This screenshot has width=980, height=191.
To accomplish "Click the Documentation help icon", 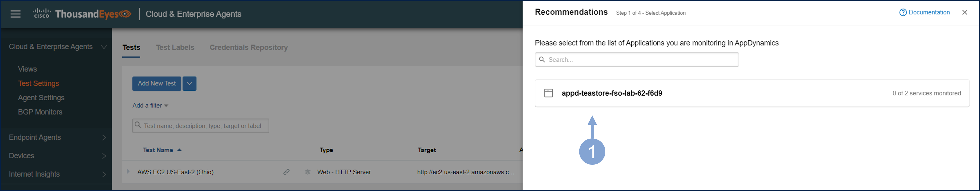I will coord(903,13).
